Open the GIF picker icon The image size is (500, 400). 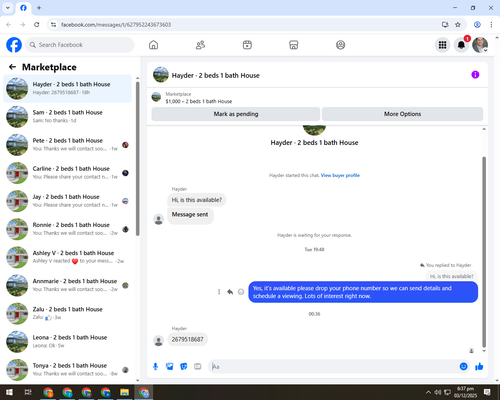(x=198, y=367)
